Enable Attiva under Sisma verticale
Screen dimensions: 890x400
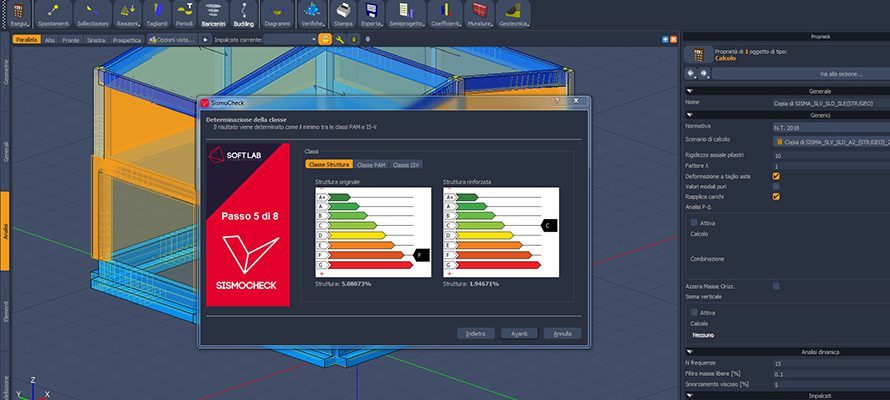click(x=694, y=312)
